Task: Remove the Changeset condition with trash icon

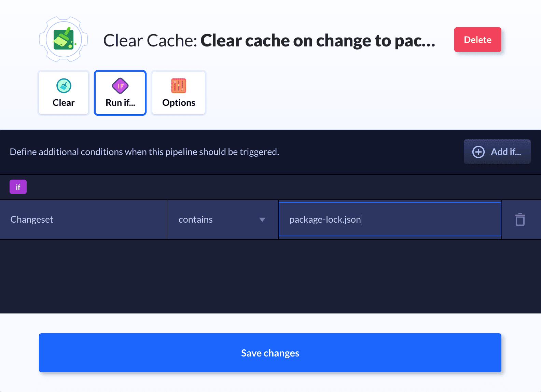Action: (x=520, y=220)
